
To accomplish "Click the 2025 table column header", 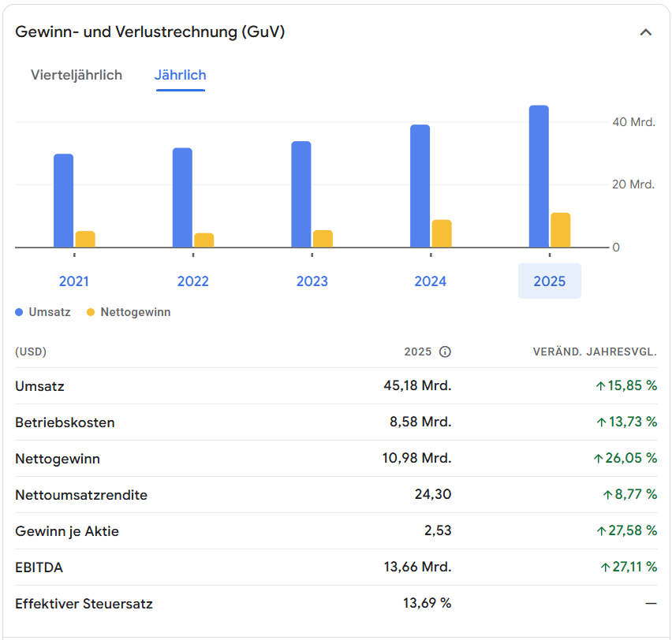I will tap(418, 352).
